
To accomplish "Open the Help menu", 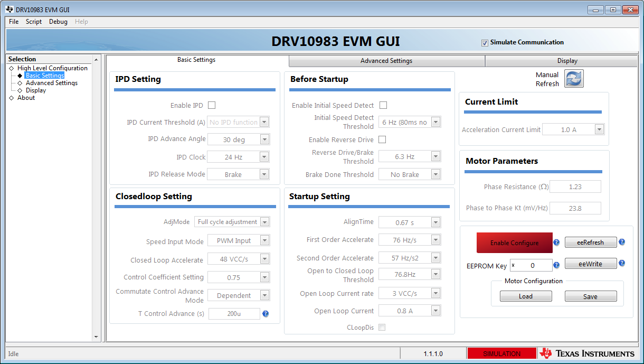I will [x=81, y=22].
